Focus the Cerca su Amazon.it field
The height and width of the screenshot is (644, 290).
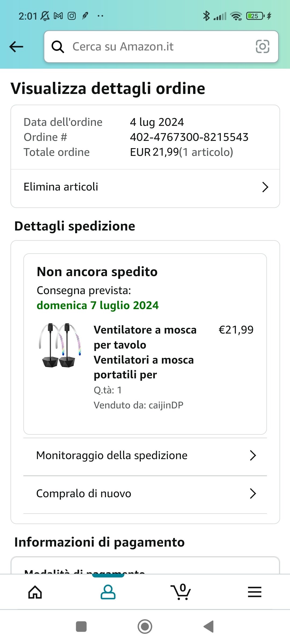161,47
